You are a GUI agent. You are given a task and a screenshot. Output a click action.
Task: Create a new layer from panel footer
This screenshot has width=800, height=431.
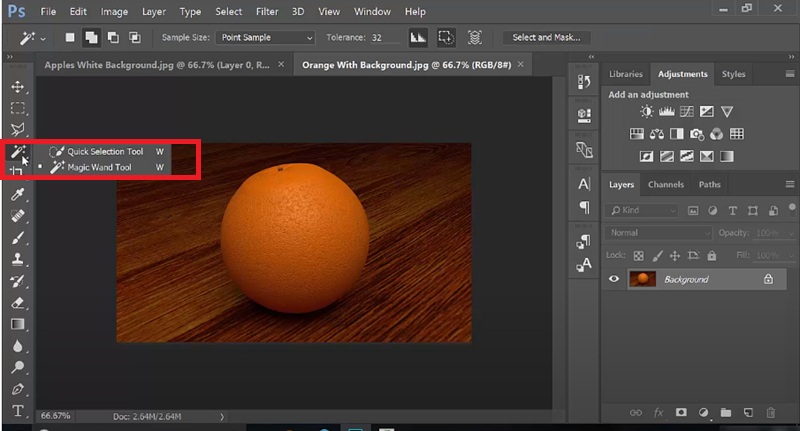click(747, 412)
